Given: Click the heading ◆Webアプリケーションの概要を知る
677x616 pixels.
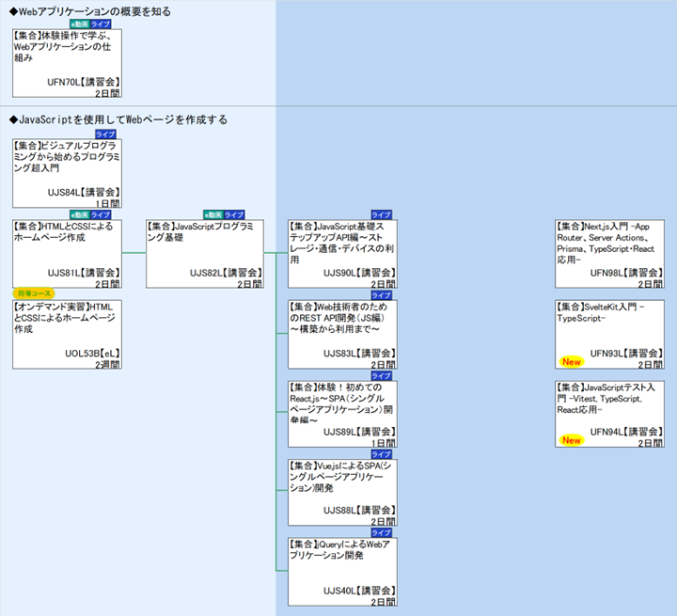Looking at the screenshot, I should [90, 11].
